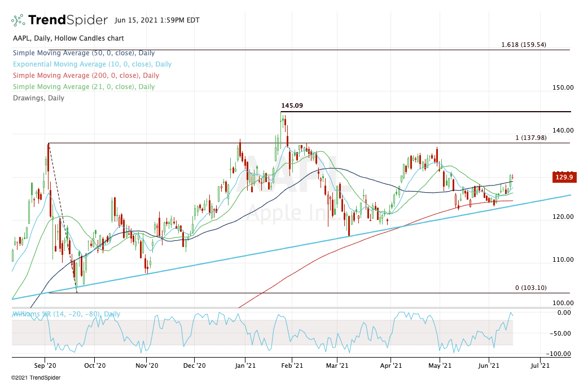Click the ©2021 TrendSpider copyright text
This screenshot has height=383, width=588.
(x=36, y=378)
